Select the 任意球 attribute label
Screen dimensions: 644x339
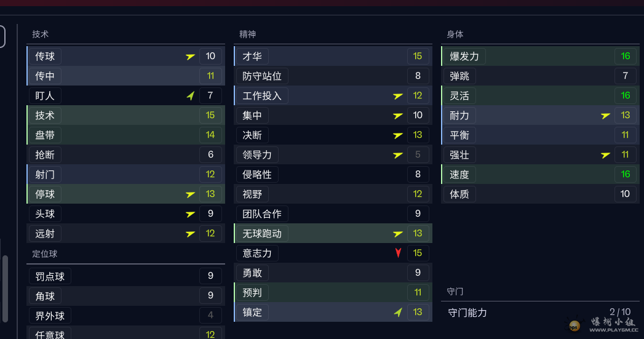pyautogui.click(x=50, y=334)
